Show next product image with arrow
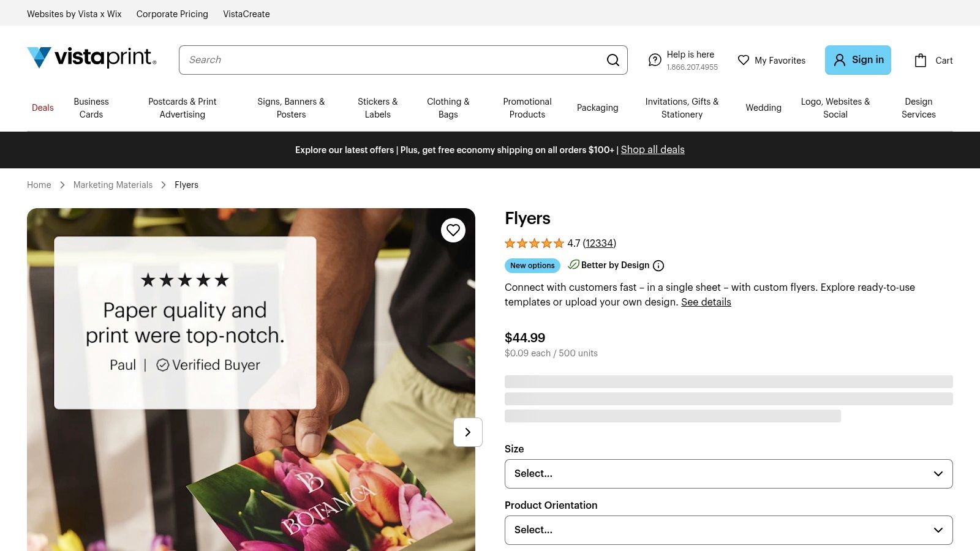980x551 pixels. (468, 432)
